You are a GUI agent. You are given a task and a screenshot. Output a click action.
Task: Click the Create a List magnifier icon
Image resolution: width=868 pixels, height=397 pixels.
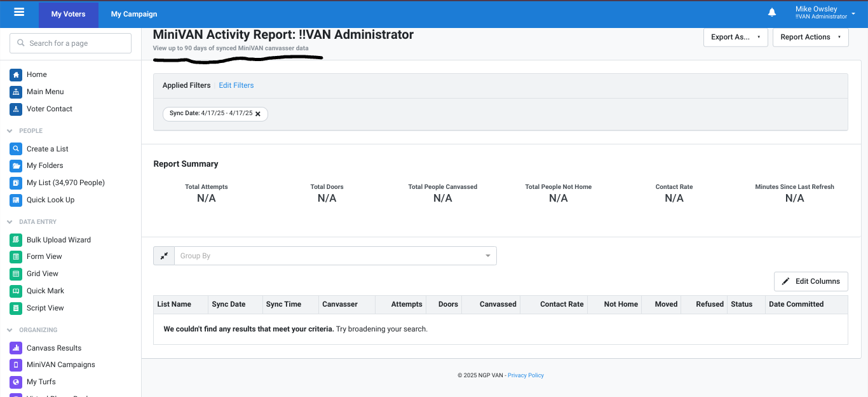(16, 149)
